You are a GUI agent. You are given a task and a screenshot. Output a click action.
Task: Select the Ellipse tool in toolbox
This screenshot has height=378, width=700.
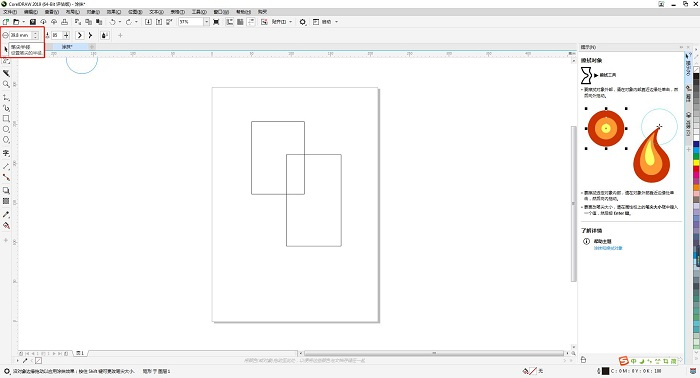[6, 129]
